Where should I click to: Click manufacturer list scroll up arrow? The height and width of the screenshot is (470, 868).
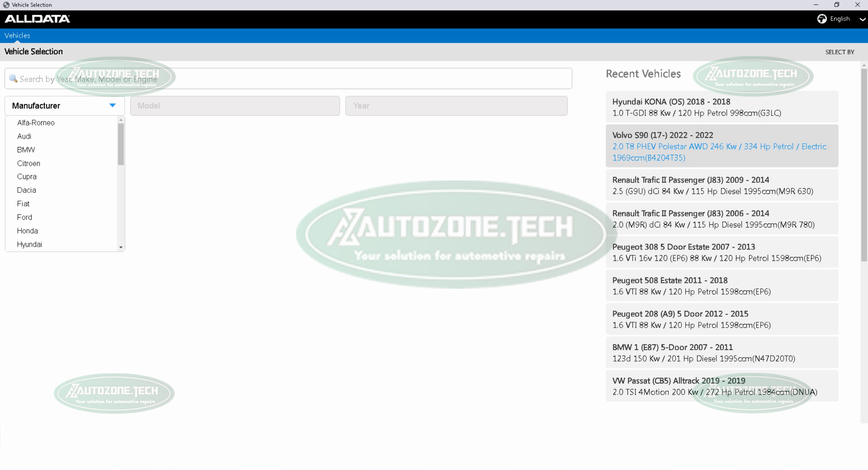[x=121, y=120]
